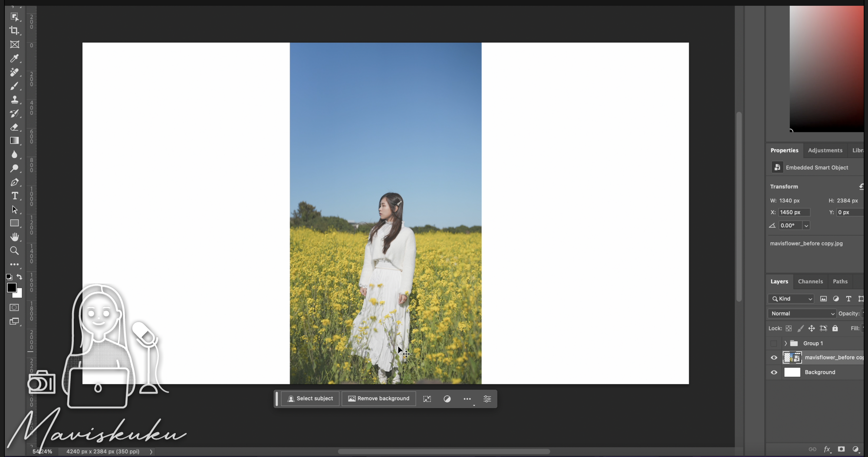Select the Hand tool
Image resolution: width=868 pixels, height=457 pixels.
(x=14, y=237)
